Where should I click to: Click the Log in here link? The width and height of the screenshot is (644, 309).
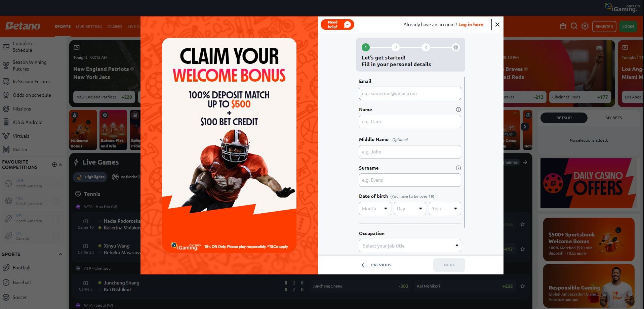pyautogui.click(x=471, y=25)
